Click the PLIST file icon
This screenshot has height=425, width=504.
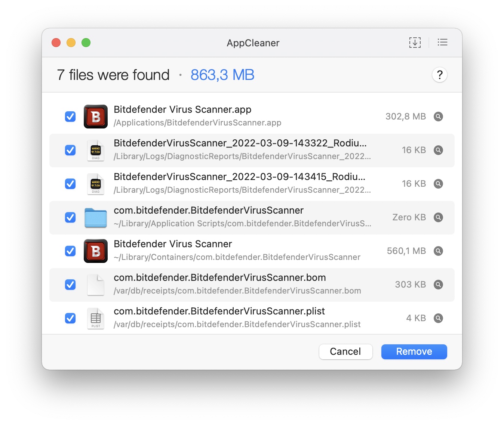[x=96, y=318]
